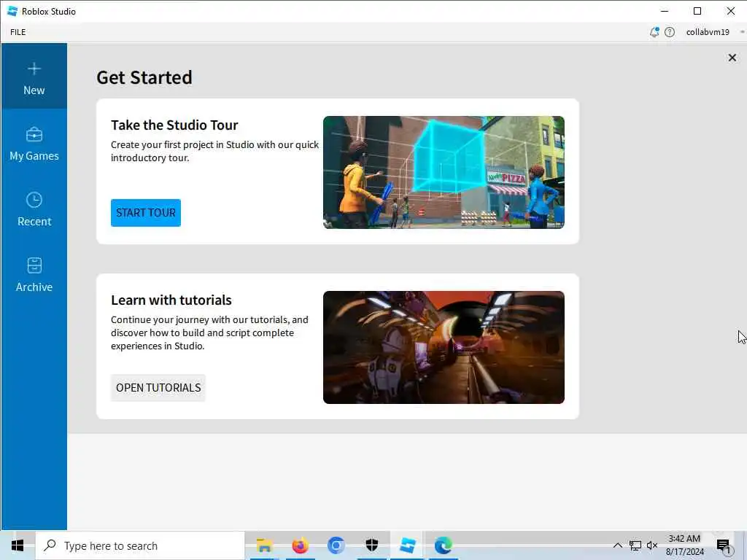Image resolution: width=747 pixels, height=560 pixels.
Task: Open Windows Security shield on taskbar
Action: 371,545
